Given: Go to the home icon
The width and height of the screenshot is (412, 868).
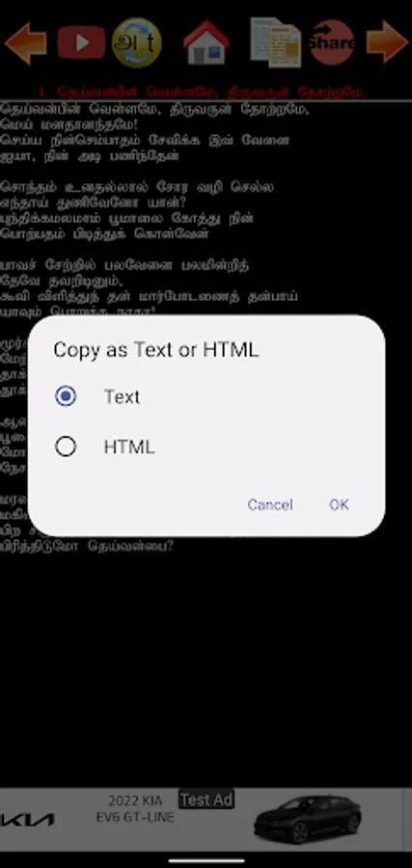Looking at the screenshot, I should point(206,42).
